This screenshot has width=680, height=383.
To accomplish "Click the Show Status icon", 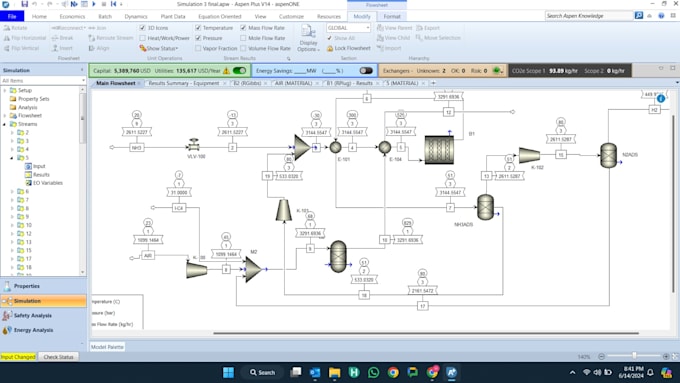I will pyautogui.click(x=143, y=48).
